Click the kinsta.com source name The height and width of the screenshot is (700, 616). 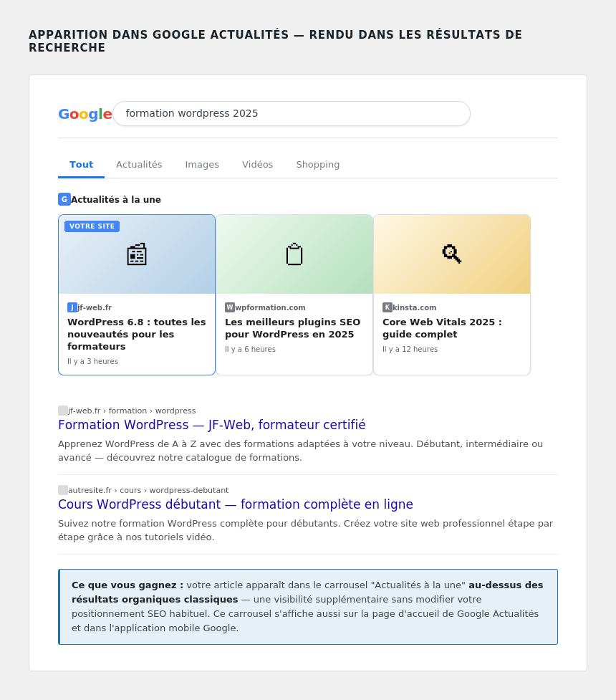[x=415, y=307]
